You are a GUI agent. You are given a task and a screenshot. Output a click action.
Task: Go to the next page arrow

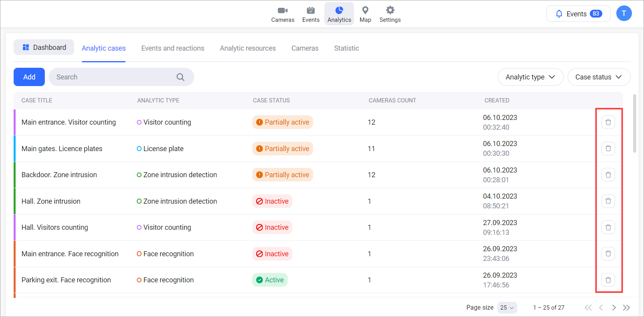click(x=614, y=308)
